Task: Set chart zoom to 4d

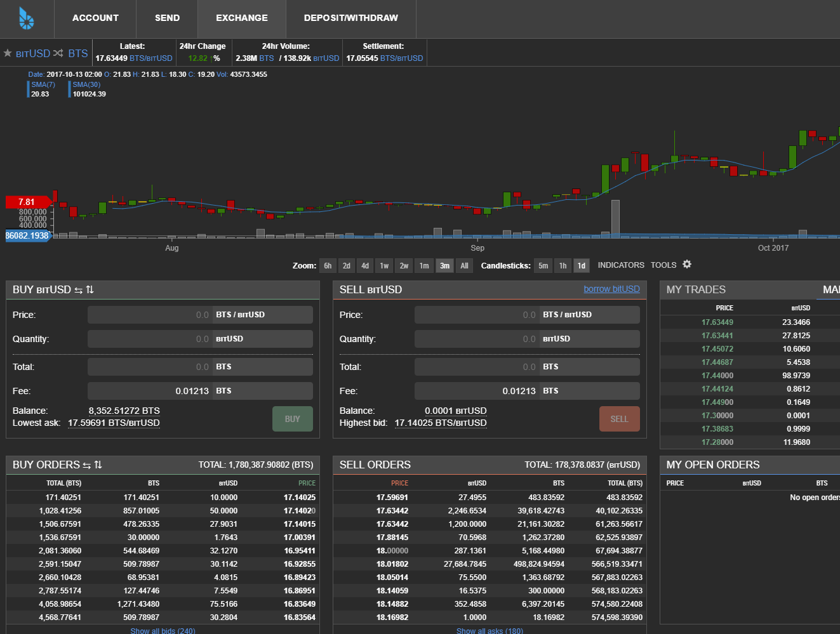Action: click(365, 266)
